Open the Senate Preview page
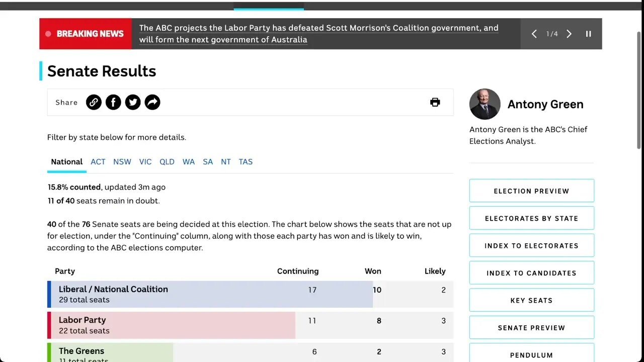644x362 pixels. click(531, 328)
